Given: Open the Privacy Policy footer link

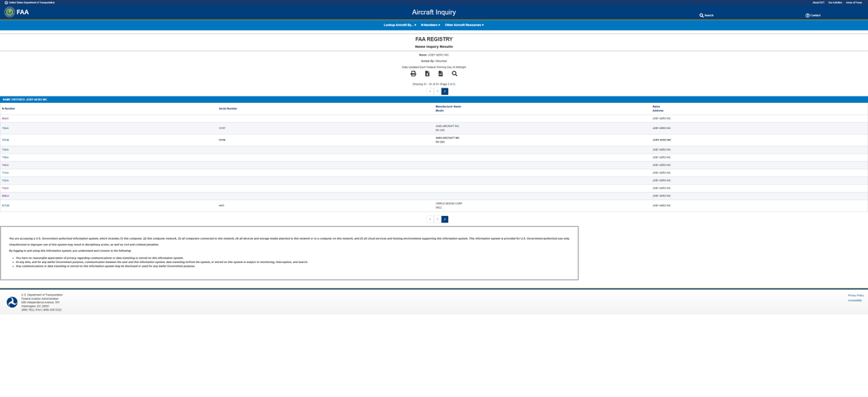Looking at the screenshot, I should [x=856, y=296].
